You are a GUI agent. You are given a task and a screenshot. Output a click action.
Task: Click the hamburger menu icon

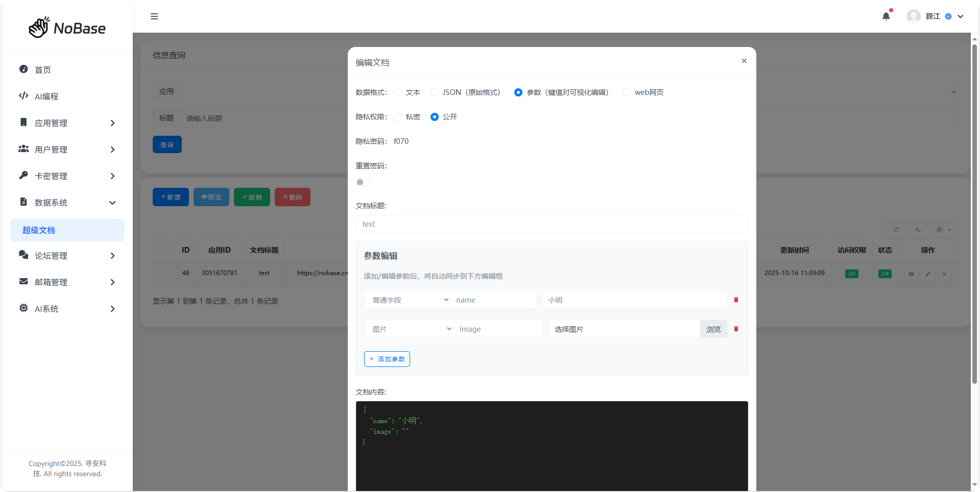pos(154,16)
